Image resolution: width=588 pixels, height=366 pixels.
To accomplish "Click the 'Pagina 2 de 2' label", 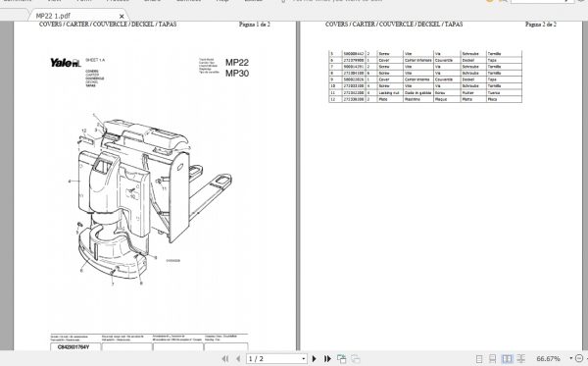I will 541,24.
